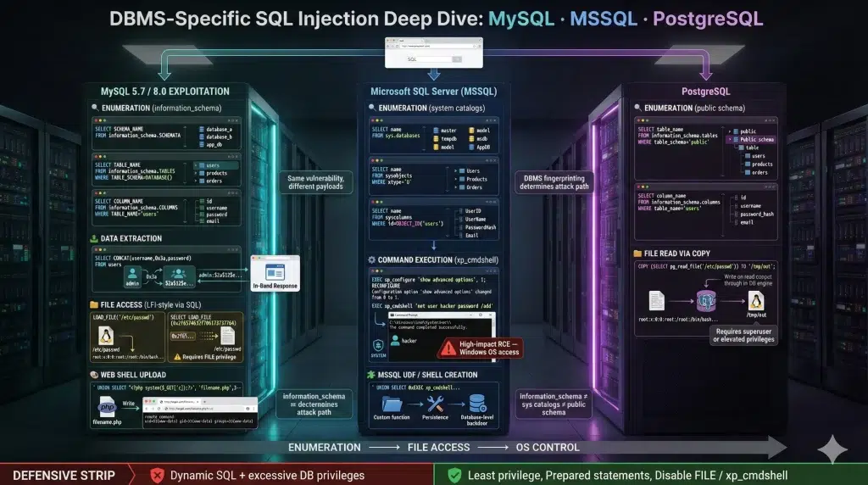
Task: Expand the products node in MySQL tables tree
Action: [x=196, y=173]
